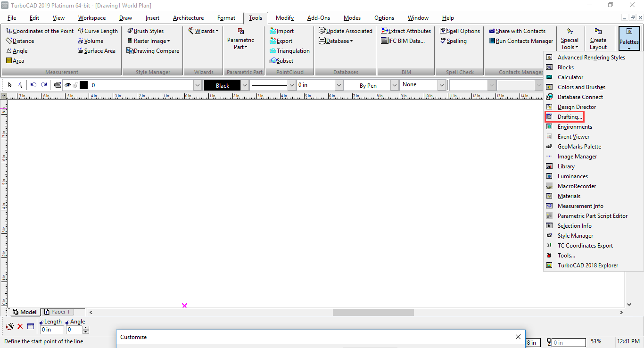Measure with Coordinates of the Point tool

click(x=40, y=31)
